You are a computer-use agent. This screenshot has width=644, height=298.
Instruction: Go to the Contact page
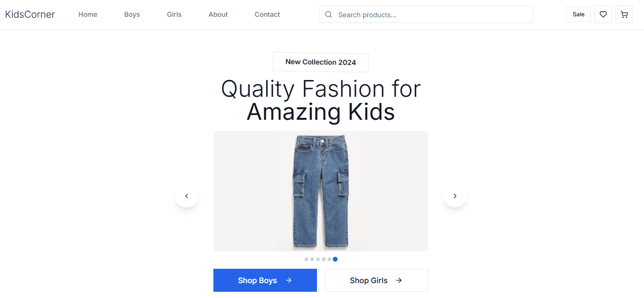[267, 14]
